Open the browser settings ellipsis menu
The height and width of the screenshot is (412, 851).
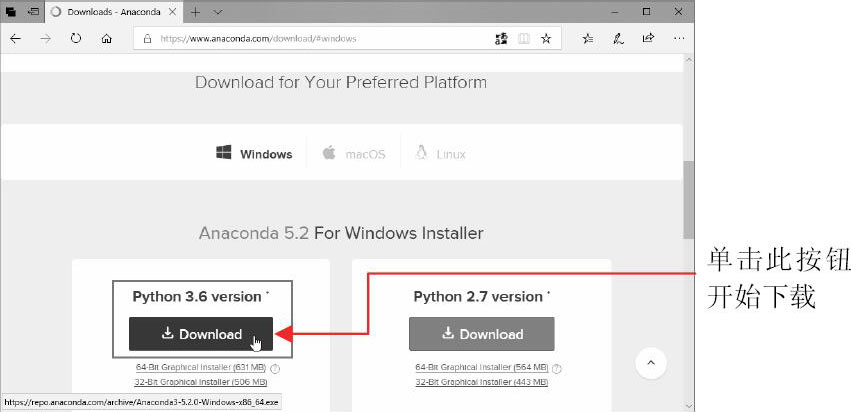678,39
